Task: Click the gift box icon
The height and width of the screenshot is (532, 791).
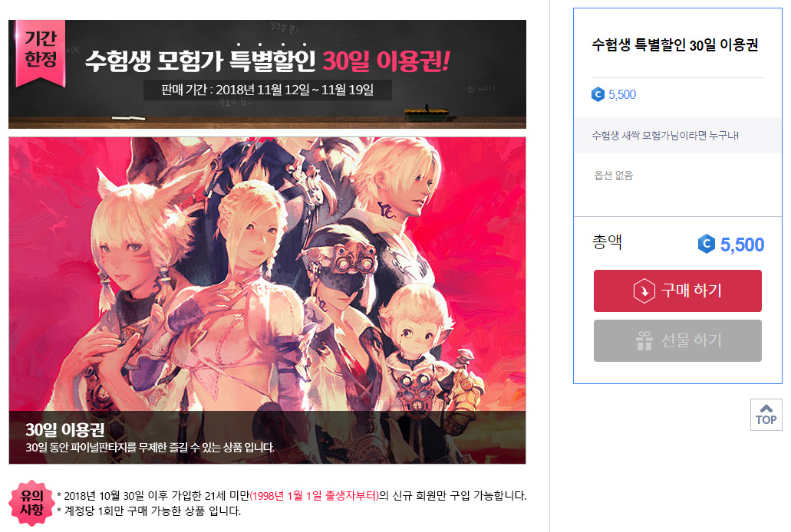Action: 644,341
